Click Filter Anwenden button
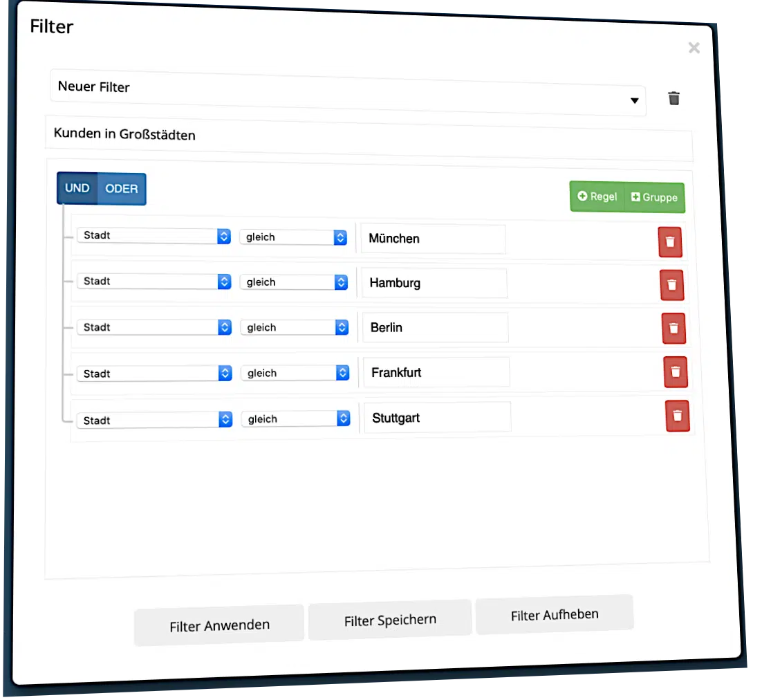This screenshot has width=762, height=700. click(x=219, y=625)
